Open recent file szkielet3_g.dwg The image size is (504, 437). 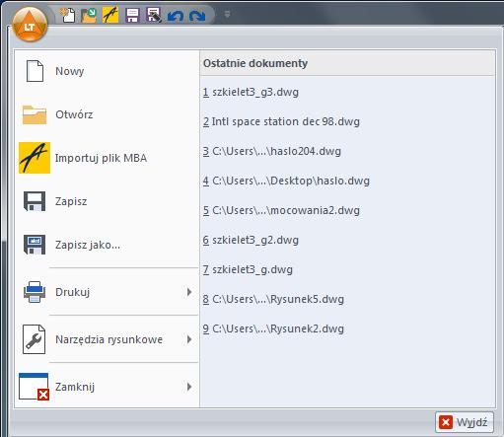(248, 269)
